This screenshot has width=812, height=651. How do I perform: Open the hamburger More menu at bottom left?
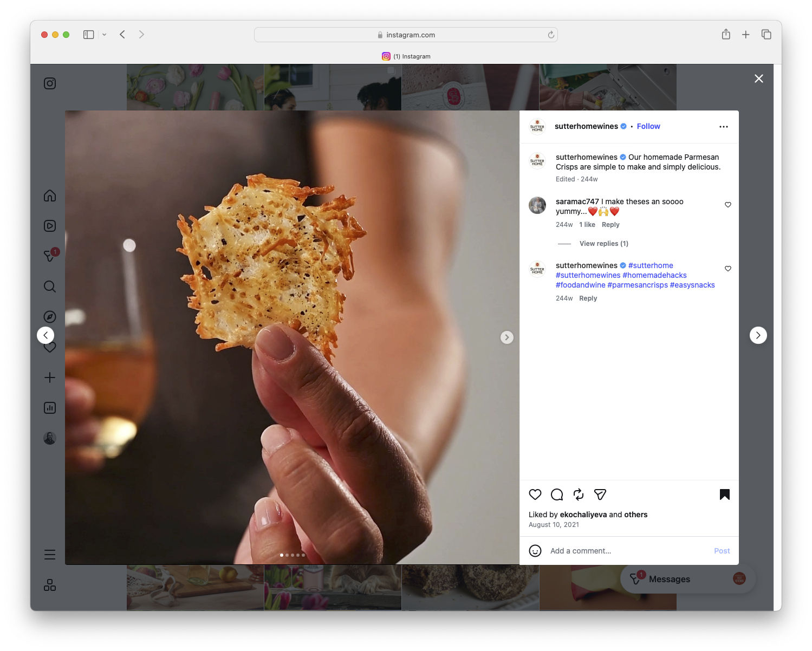(49, 554)
